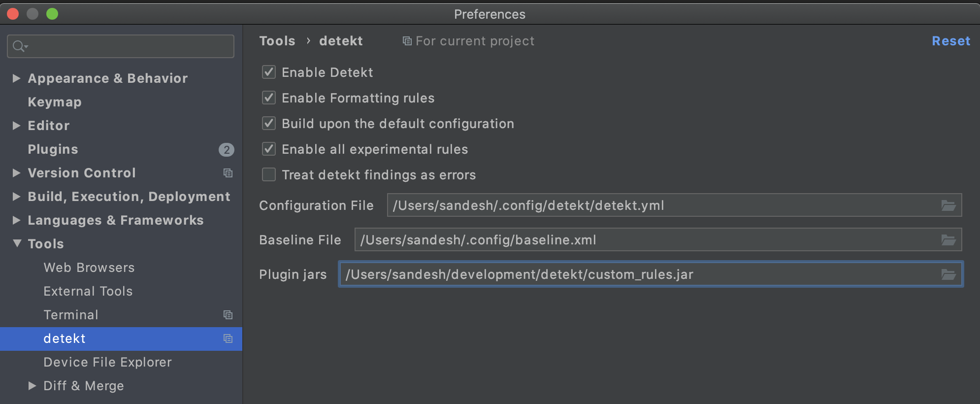980x404 pixels.
Task: Click the green zoom window button
Action: 52,14
